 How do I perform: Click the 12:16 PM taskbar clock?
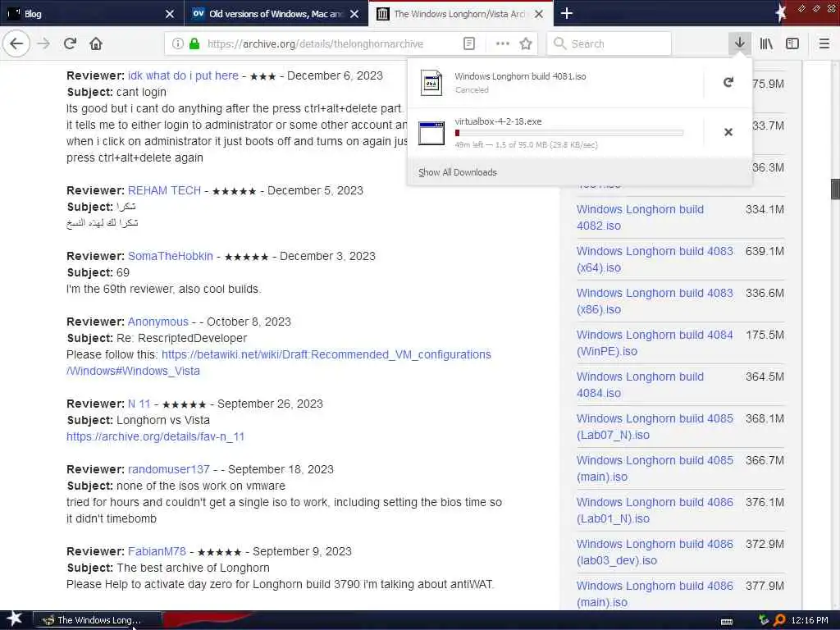pos(810,620)
